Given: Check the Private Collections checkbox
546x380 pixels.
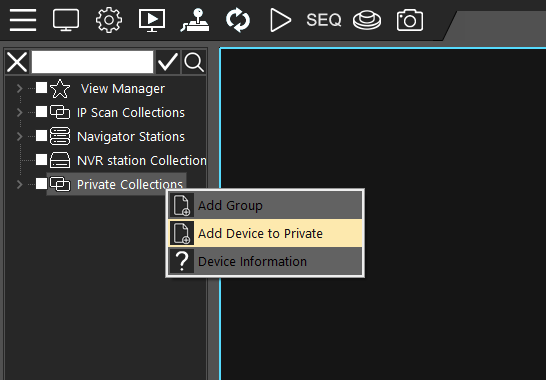Looking at the screenshot, I should tap(41, 184).
